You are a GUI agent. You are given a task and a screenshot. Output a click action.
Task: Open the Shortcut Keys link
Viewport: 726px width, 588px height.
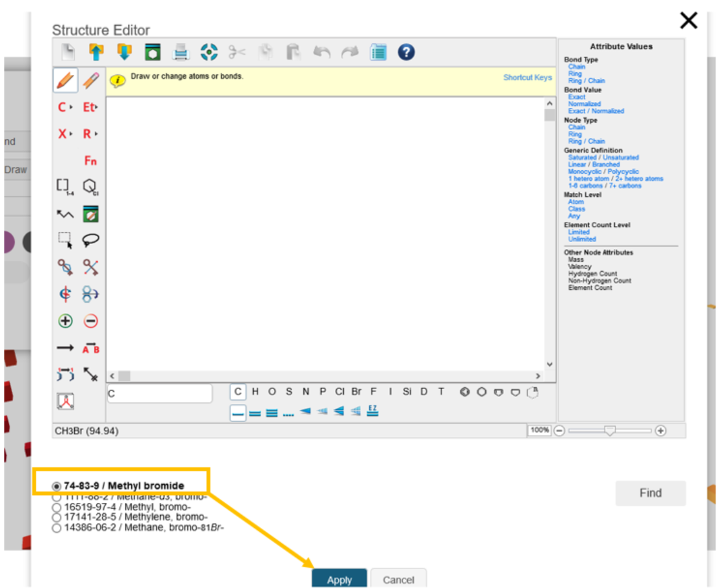[x=527, y=77]
